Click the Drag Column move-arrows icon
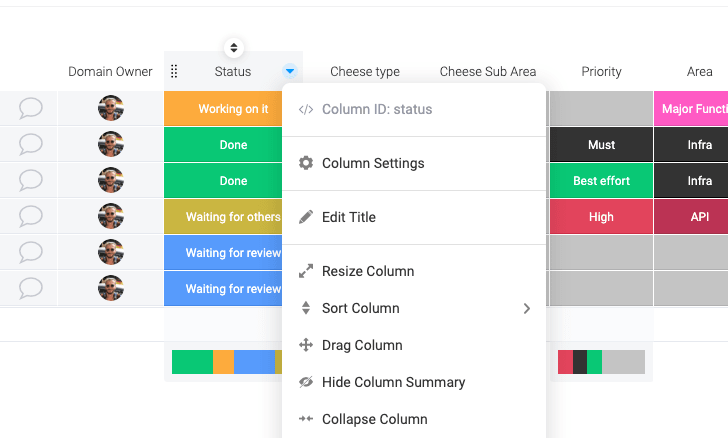This screenshot has width=728, height=438. [x=306, y=345]
